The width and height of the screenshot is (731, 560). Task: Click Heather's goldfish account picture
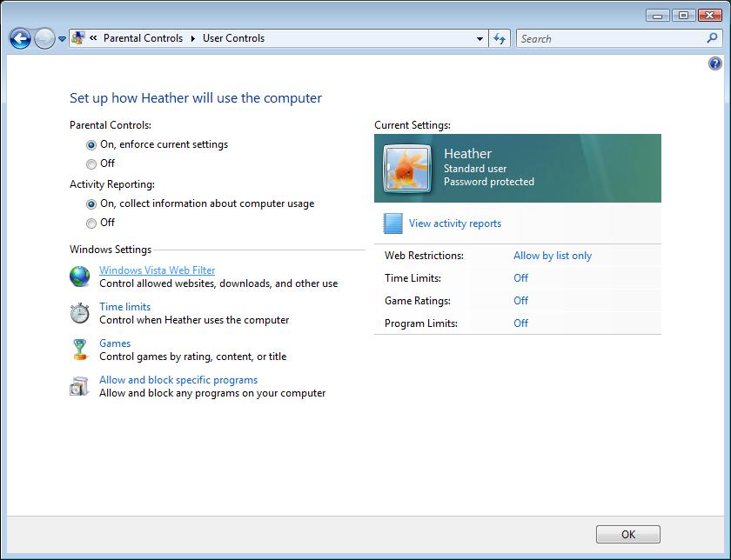[x=406, y=169]
